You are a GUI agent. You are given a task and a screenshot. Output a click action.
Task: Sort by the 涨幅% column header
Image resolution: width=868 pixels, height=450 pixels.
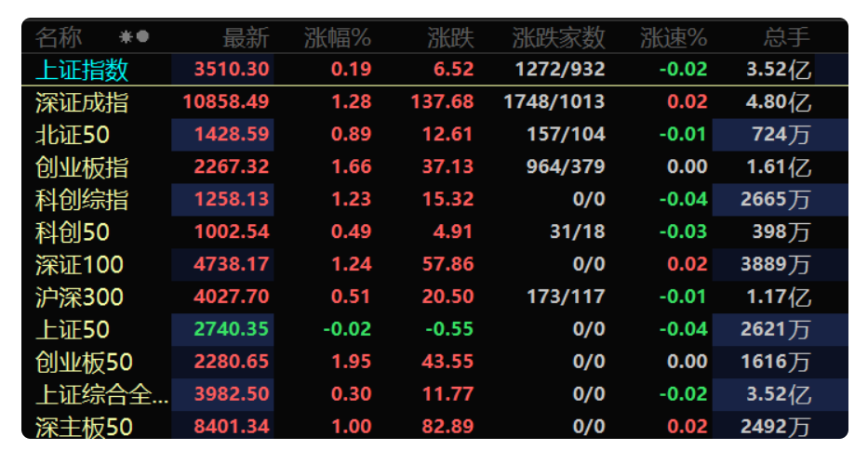(x=337, y=37)
